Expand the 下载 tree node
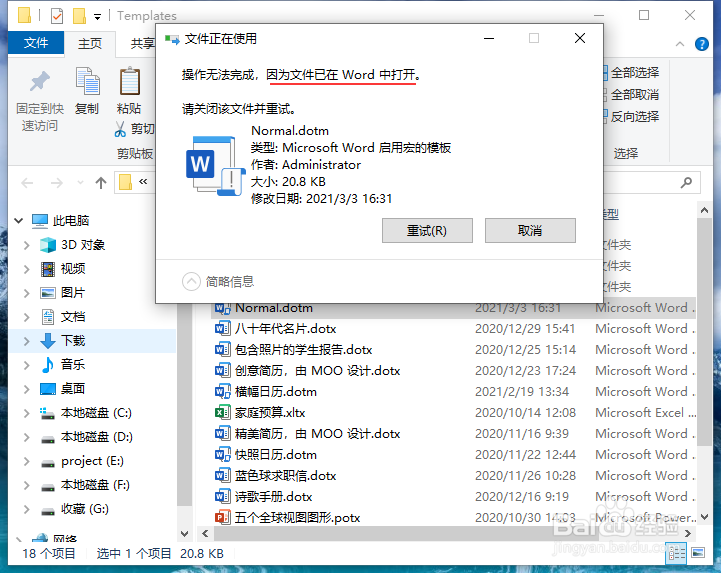The image size is (721, 573). coord(27,341)
